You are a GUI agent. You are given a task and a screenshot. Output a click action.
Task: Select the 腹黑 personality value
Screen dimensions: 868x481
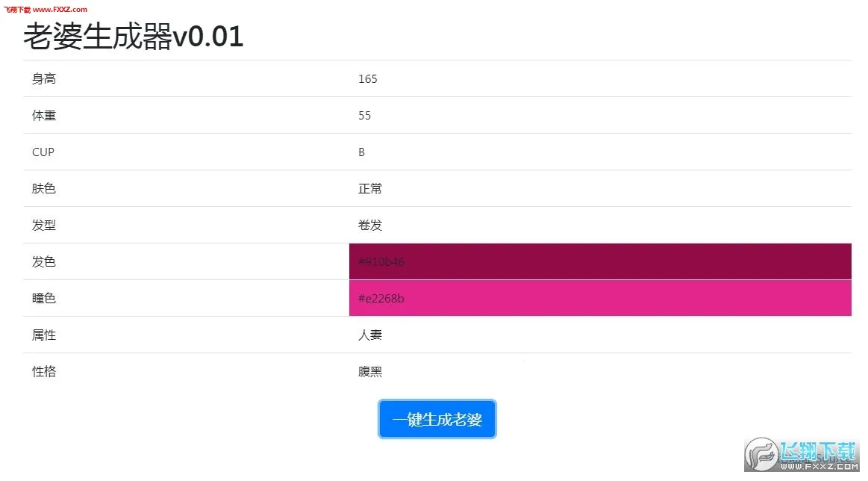369,371
